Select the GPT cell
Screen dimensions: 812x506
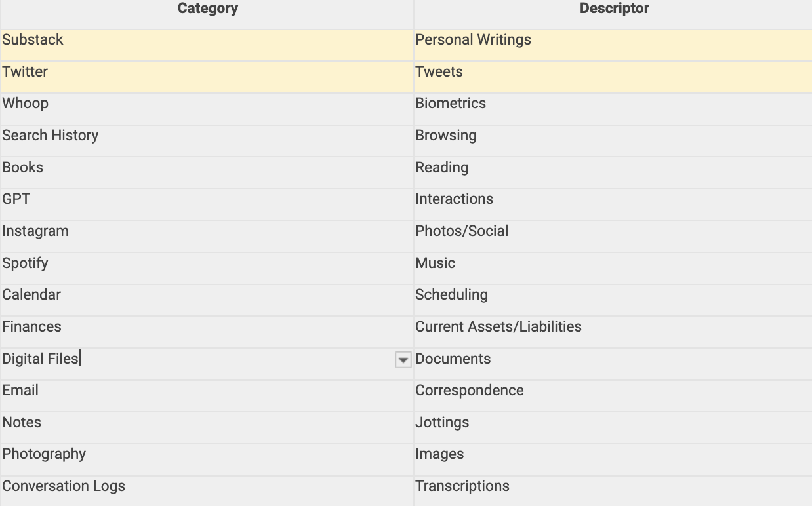(x=16, y=199)
